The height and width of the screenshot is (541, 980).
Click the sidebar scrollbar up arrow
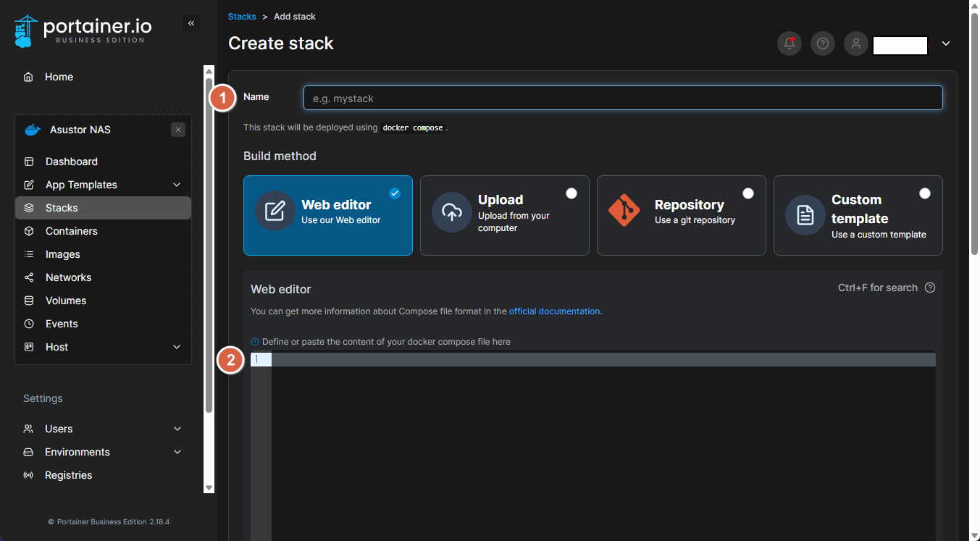tap(209, 70)
